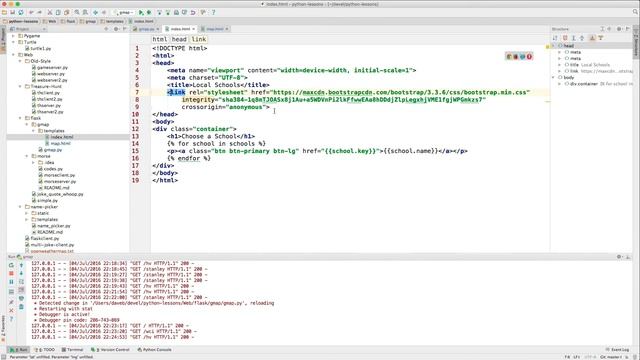Open the Version Control tool window tab
The image size is (640, 360).
click(x=110, y=350)
